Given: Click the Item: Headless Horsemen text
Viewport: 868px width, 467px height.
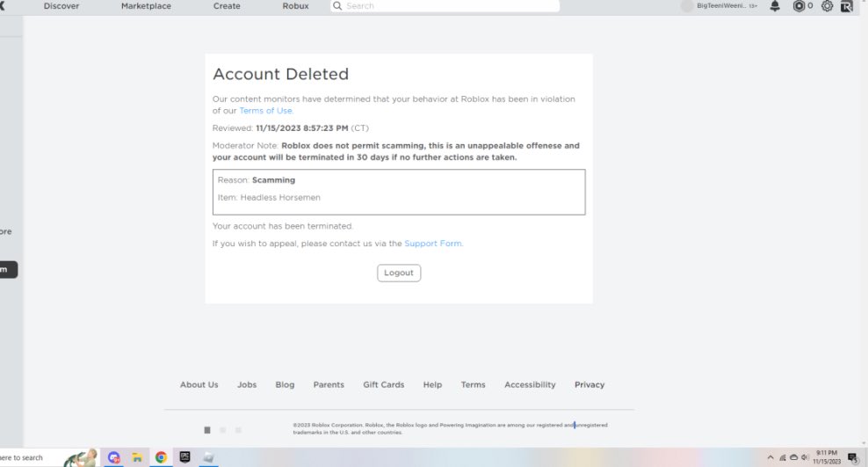Looking at the screenshot, I should pyautogui.click(x=269, y=197).
